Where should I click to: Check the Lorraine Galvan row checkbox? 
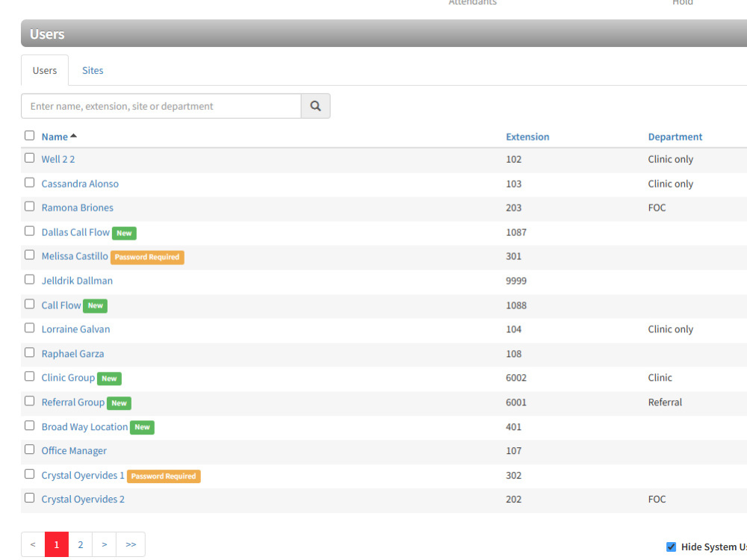[x=30, y=328]
